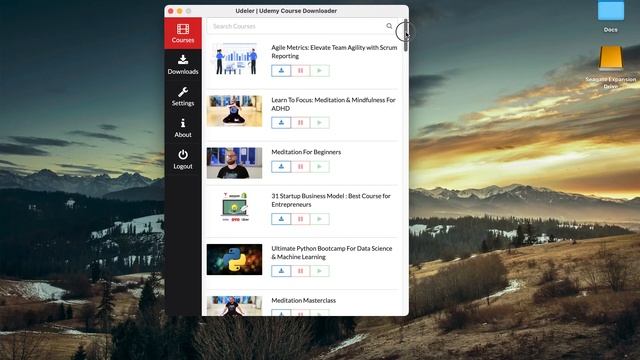Click the course list scrollbar thumb
Image resolution: width=640 pixels, height=360 pixels.
click(406, 35)
